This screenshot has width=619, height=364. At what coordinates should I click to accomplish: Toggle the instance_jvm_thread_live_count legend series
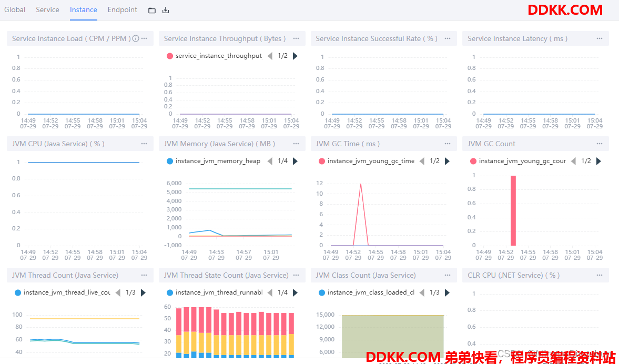63,292
